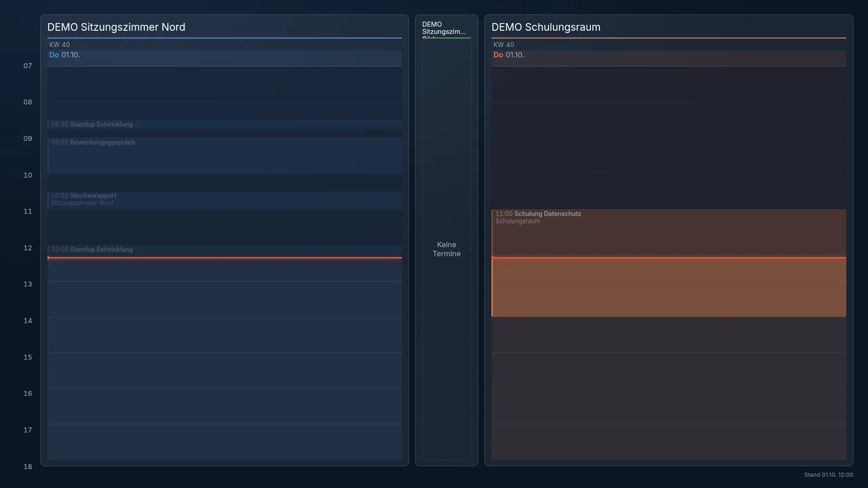
Task: Click the 18 hour label
Action: point(28,466)
